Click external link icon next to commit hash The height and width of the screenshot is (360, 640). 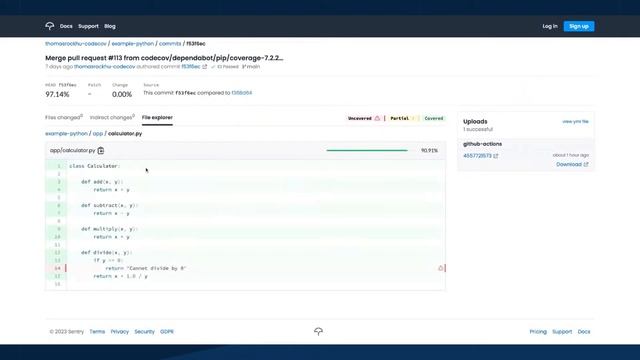tap(205, 67)
